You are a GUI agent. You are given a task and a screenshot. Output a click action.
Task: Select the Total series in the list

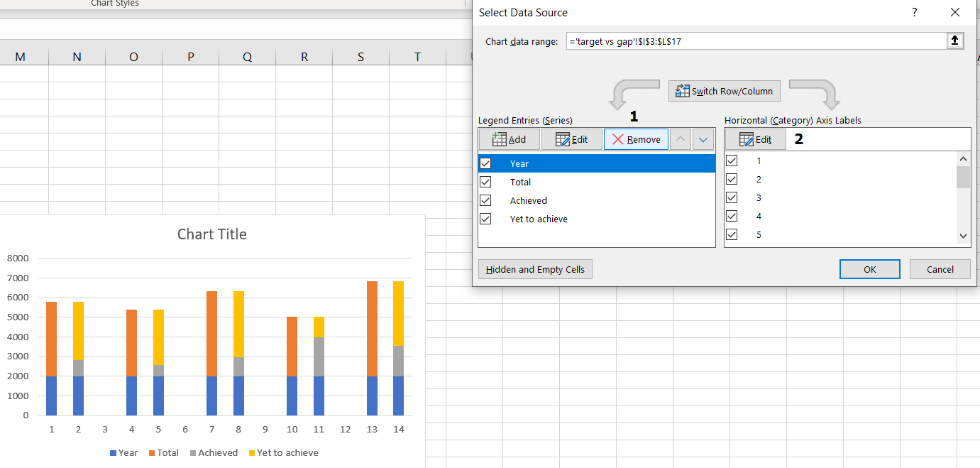tap(520, 182)
